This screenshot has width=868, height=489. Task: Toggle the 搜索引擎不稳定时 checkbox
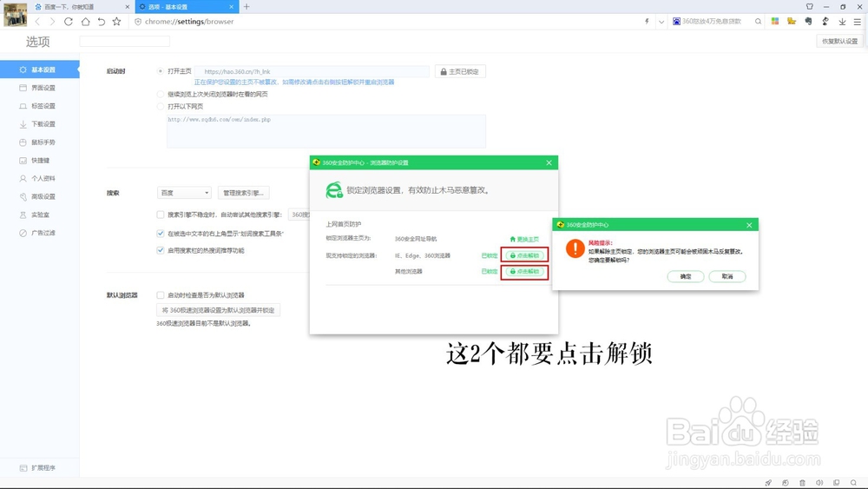[160, 215]
